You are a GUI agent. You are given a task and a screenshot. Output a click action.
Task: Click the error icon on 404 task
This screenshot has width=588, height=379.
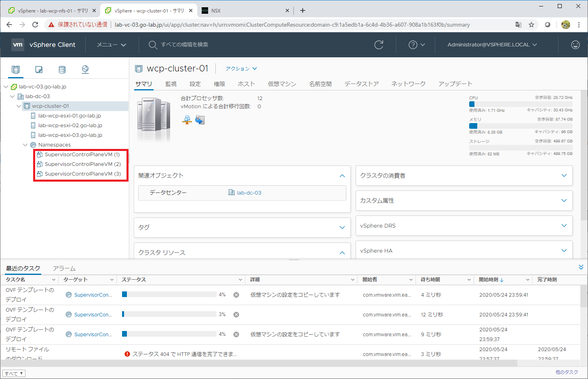[127, 354]
